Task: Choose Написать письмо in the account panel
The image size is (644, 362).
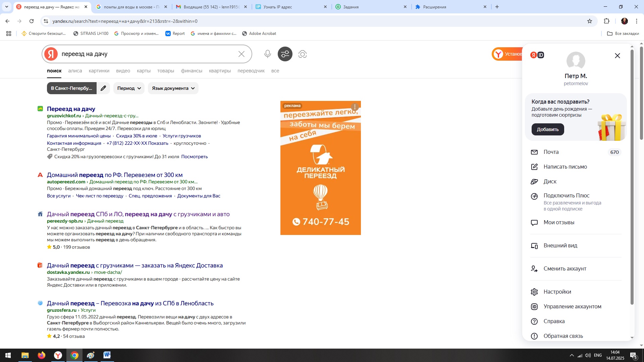Action: [x=576, y=167]
